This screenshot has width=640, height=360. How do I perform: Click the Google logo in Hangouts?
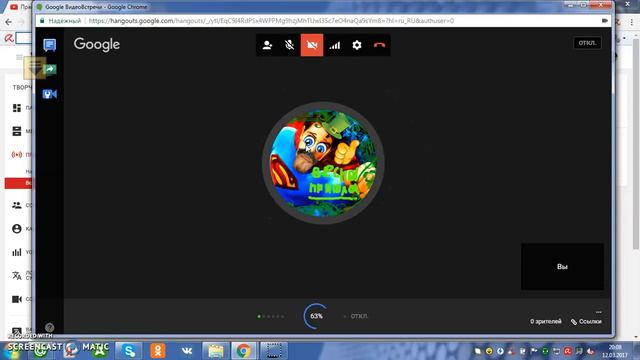(97, 44)
